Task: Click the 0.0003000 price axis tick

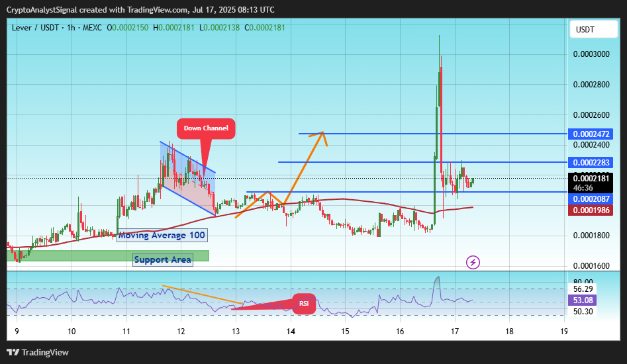Action: pos(591,54)
